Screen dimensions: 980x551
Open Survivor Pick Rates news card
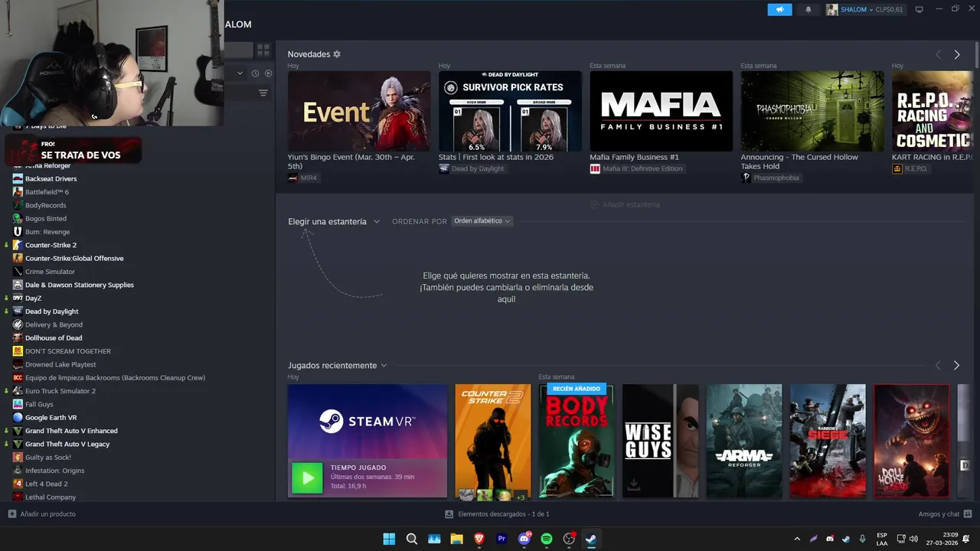pyautogui.click(x=510, y=112)
